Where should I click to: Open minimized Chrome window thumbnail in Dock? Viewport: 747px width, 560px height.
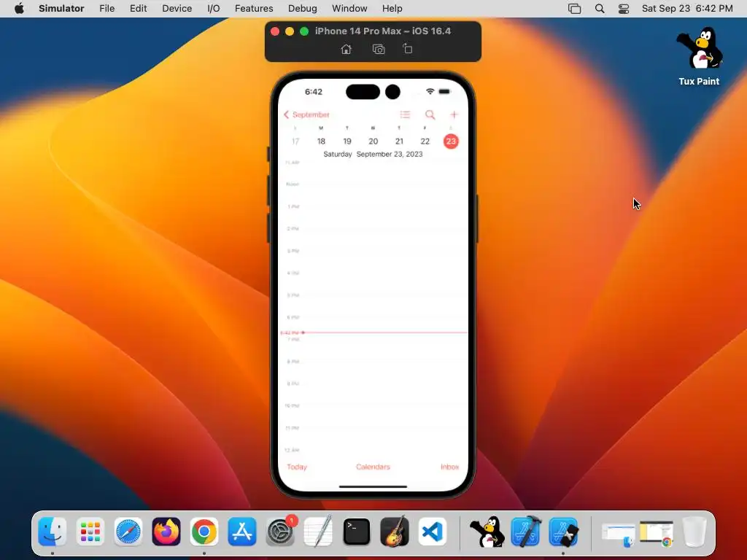click(657, 533)
